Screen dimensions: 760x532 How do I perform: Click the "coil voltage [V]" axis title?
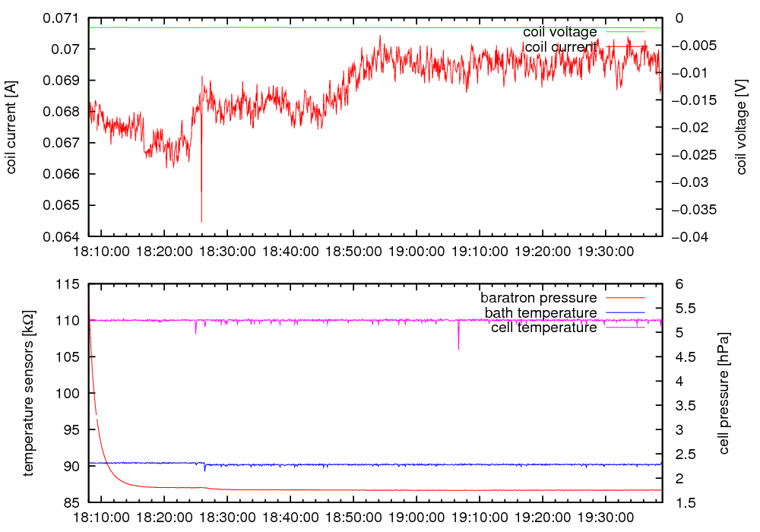point(742,127)
